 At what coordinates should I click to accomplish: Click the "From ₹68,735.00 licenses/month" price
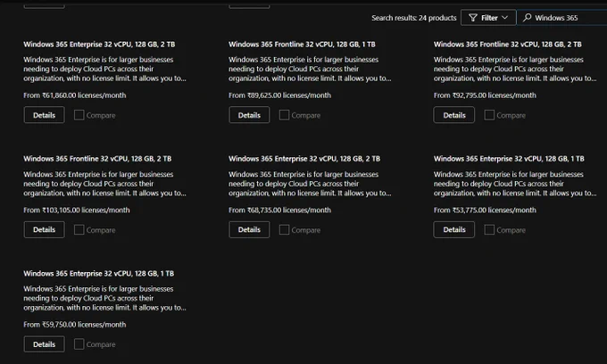(280, 210)
